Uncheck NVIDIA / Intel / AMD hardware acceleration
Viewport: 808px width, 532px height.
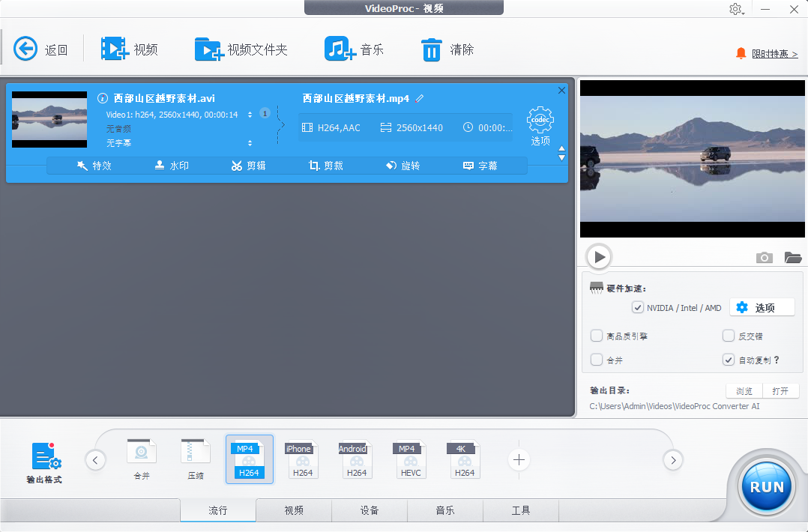(x=636, y=307)
